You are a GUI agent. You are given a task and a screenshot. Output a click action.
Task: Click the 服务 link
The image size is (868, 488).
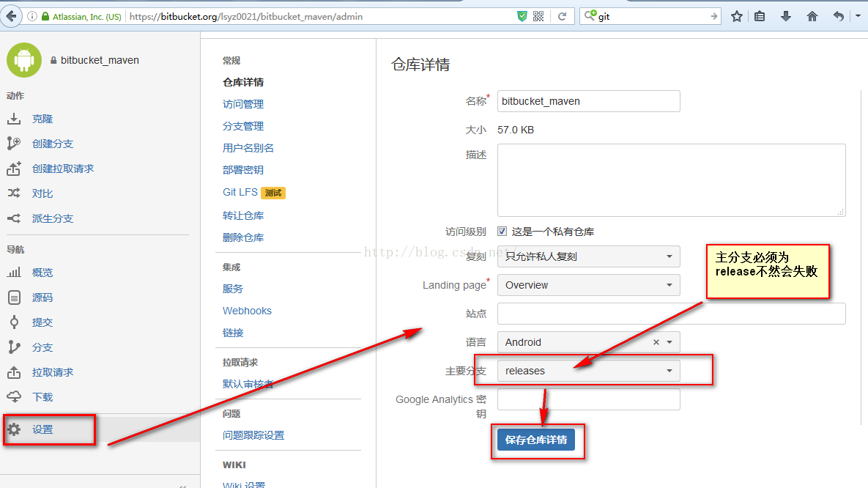point(232,289)
